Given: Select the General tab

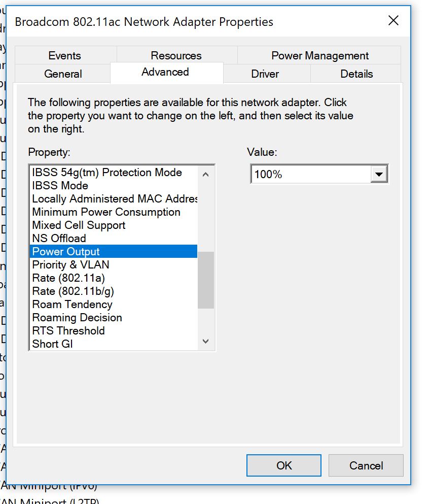Looking at the screenshot, I should pyautogui.click(x=63, y=74).
